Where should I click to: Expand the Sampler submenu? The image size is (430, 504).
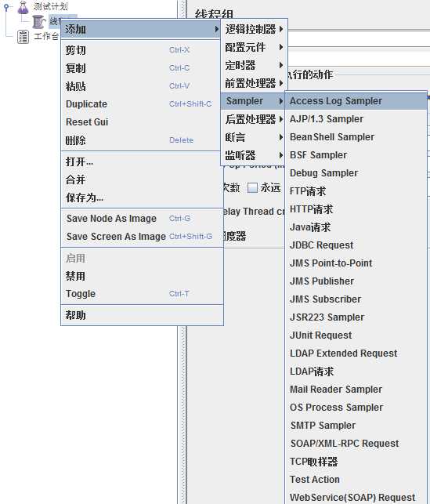click(x=254, y=101)
